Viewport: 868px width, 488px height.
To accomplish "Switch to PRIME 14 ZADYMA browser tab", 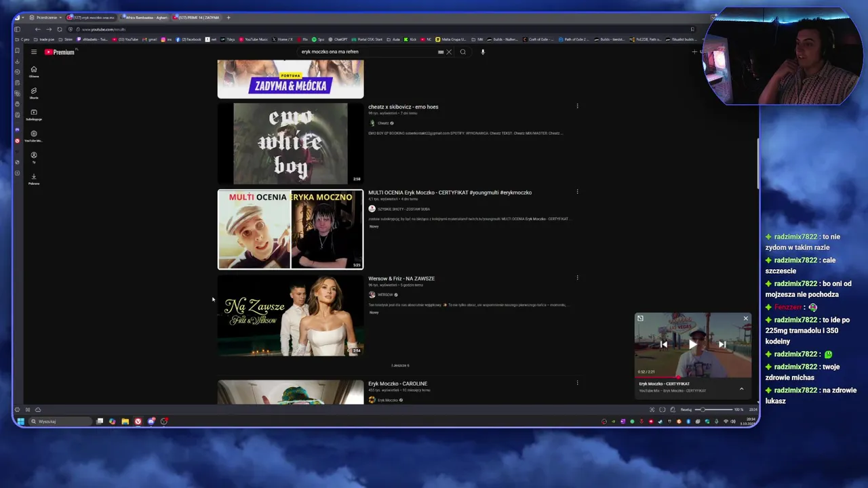I will [x=197, y=18].
